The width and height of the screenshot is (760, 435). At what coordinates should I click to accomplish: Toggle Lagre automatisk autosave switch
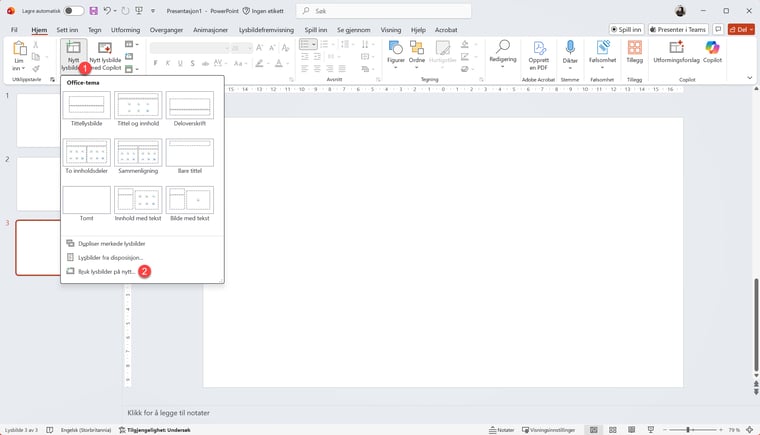(73, 11)
